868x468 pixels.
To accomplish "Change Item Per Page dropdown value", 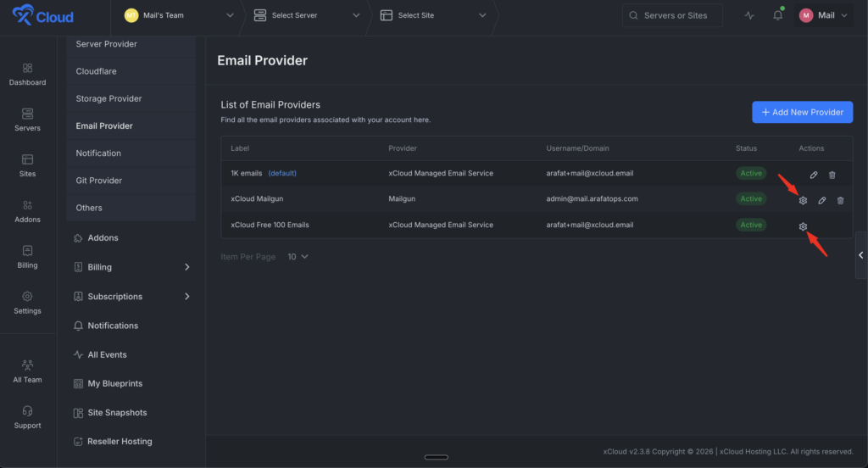I will (x=298, y=256).
